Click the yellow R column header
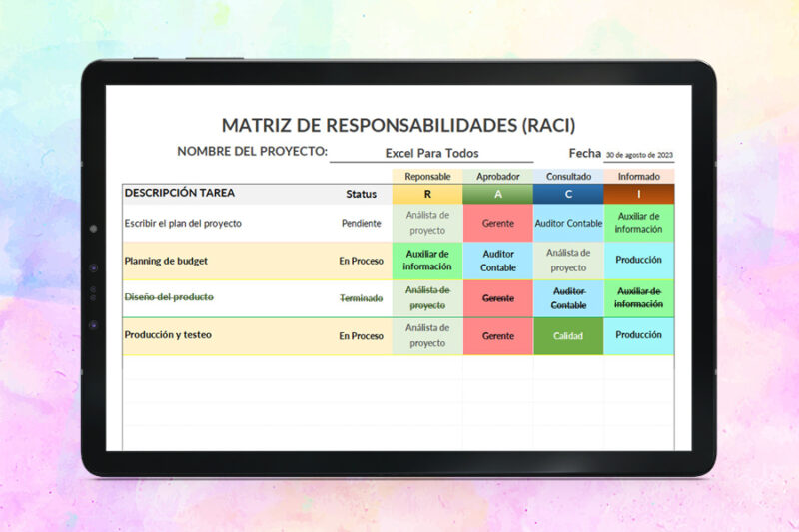 pos(427,194)
